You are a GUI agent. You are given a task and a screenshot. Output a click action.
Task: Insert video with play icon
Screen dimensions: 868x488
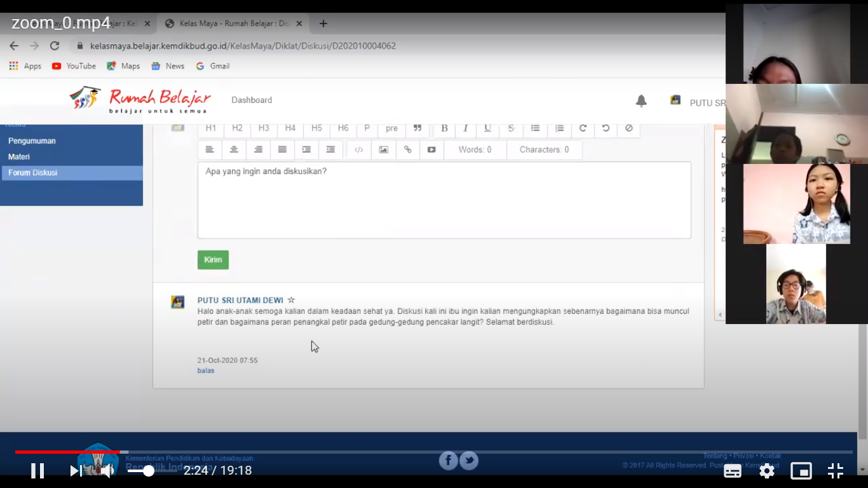point(431,150)
